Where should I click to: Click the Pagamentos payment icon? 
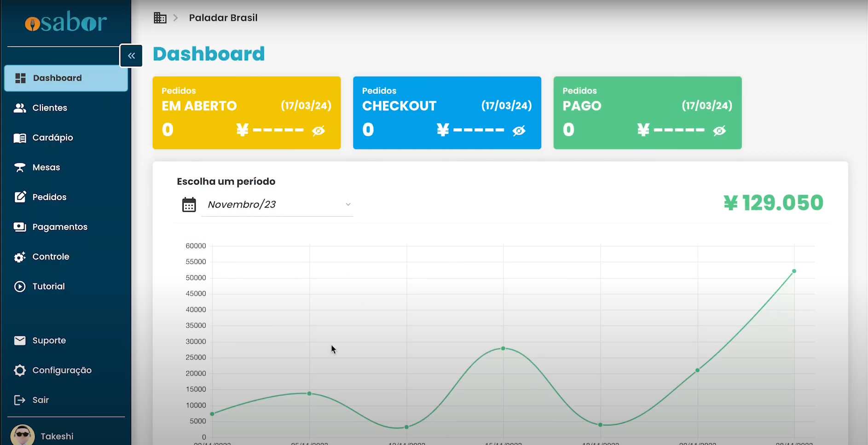(20, 227)
